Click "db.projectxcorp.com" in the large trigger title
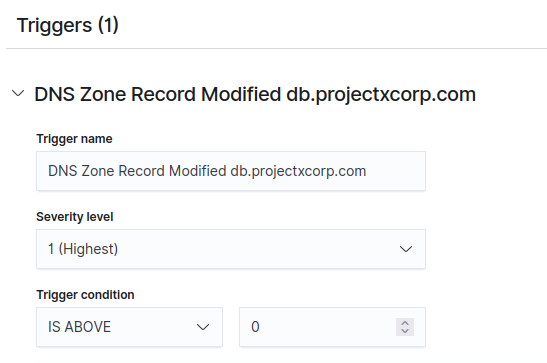The width and height of the screenshot is (547, 363). point(381,94)
